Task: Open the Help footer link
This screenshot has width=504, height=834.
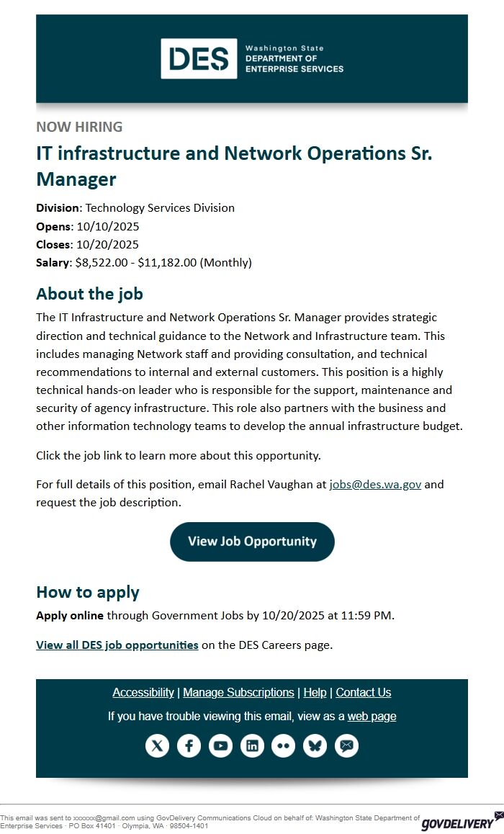Action: click(x=315, y=692)
